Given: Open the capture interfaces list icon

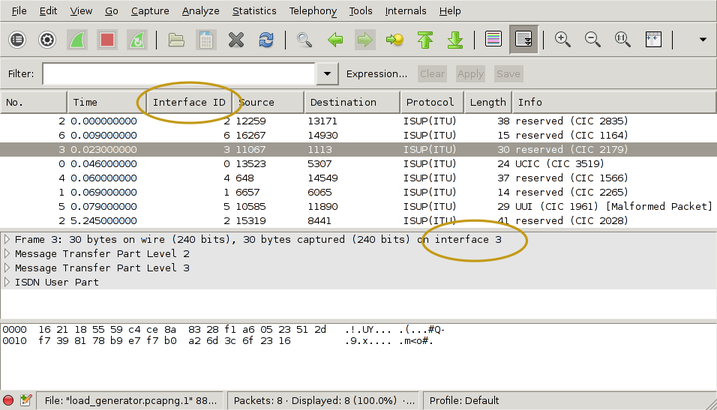Looking at the screenshot, I should click(17, 40).
